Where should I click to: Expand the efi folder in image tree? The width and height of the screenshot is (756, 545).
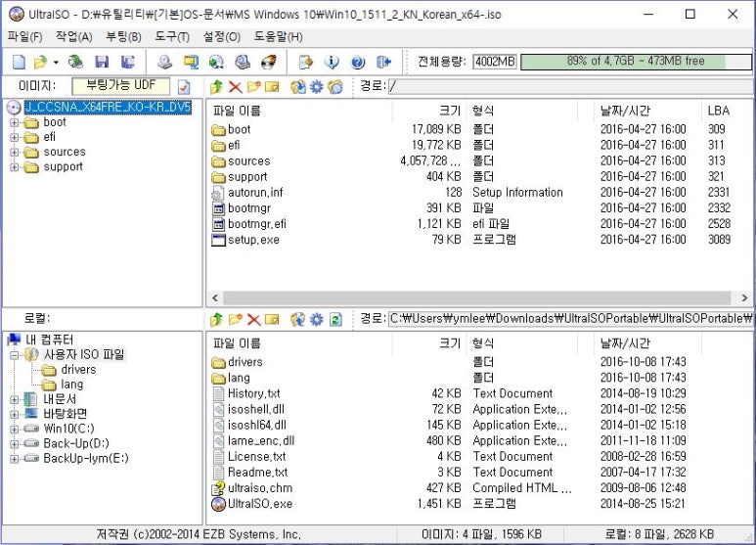15,137
